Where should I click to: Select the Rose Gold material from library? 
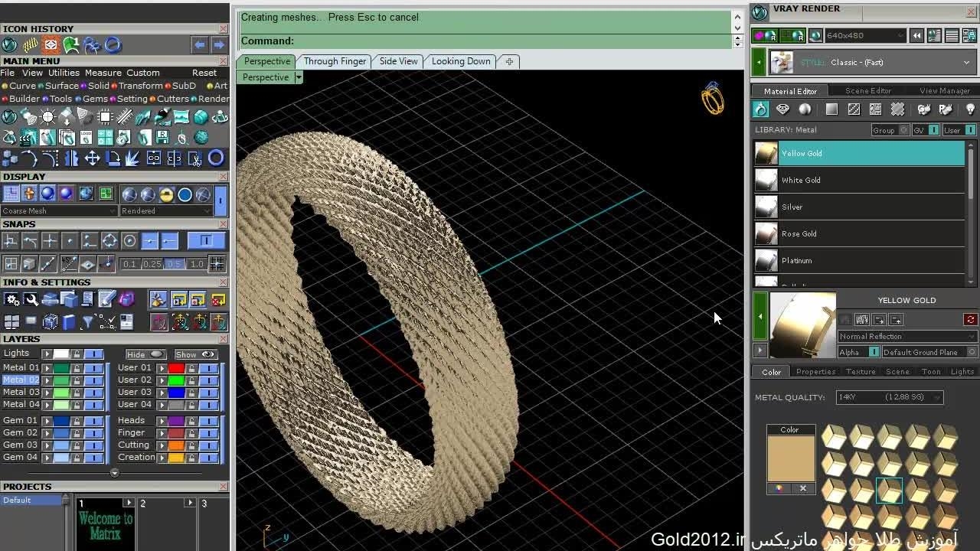[x=799, y=234]
